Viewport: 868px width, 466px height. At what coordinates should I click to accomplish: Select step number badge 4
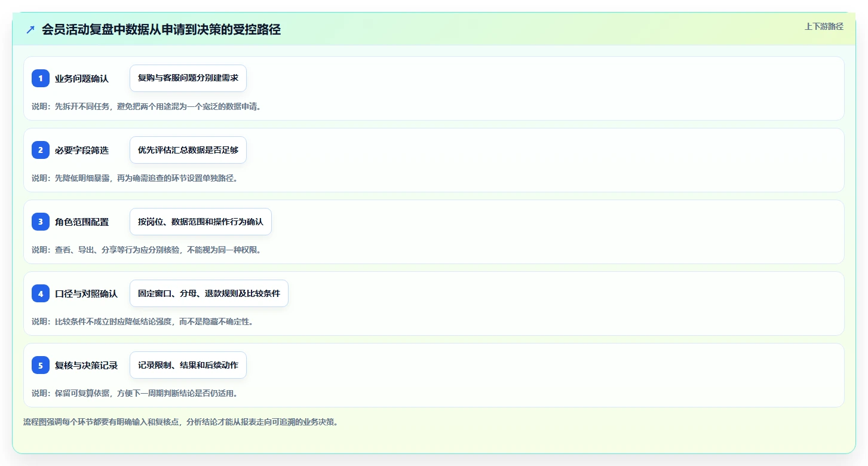[x=41, y=293]
